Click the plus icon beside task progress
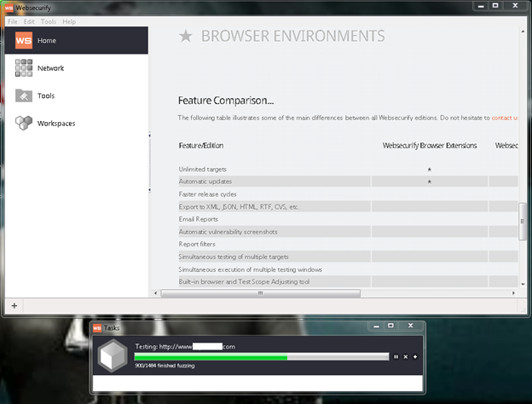This screenshot has width=532, height=404. pyautogui.click(x=415, y=356)
